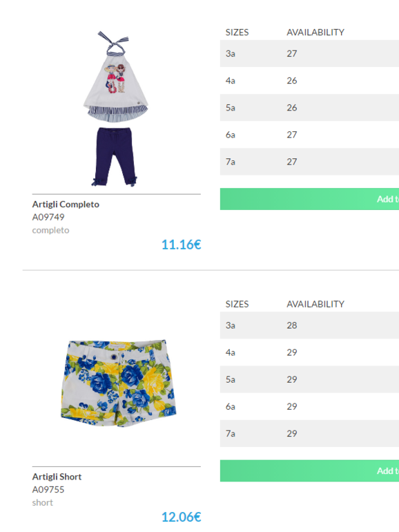Select size 7a row for Artigli Short
Image resolution: width=399 pixels, height=532 pixels.
[x=309, y=434]
